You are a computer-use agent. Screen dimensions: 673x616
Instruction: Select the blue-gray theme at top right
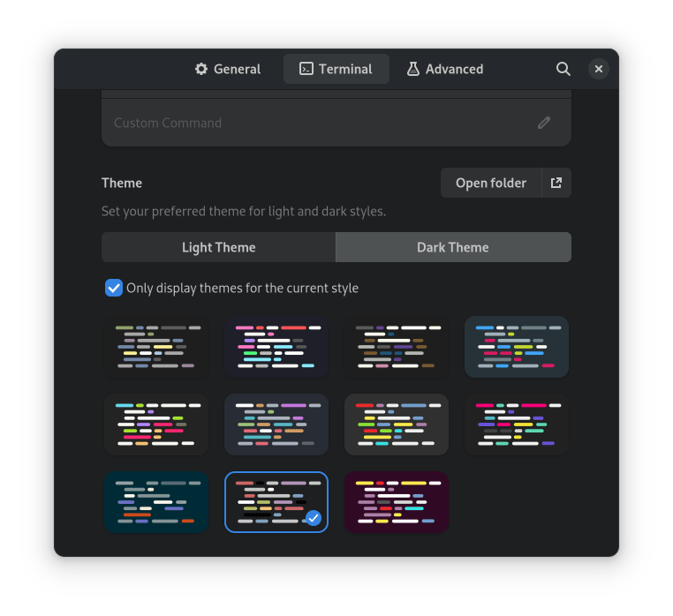(x=517, y=347)
